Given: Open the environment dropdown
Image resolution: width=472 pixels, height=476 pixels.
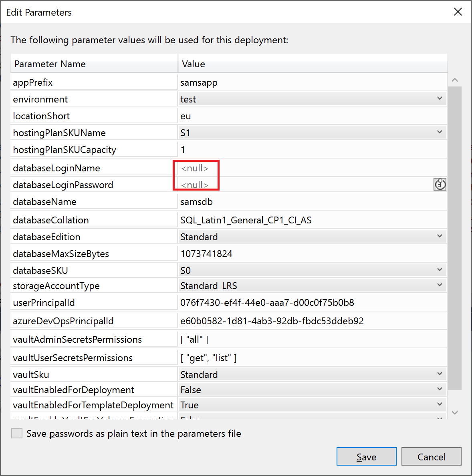Looking at the screenshot, I should tap(440, 99).
